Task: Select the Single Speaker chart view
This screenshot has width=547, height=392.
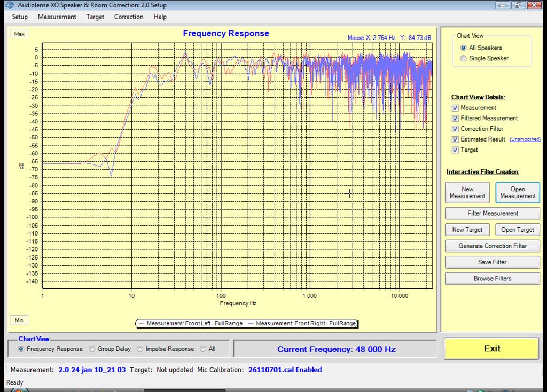Action: (463, 58)
